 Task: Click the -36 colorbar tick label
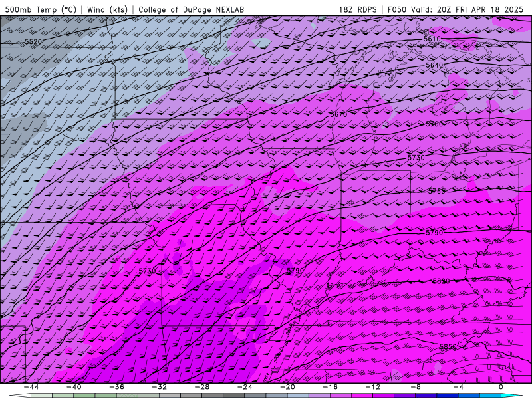click(116, 387)
